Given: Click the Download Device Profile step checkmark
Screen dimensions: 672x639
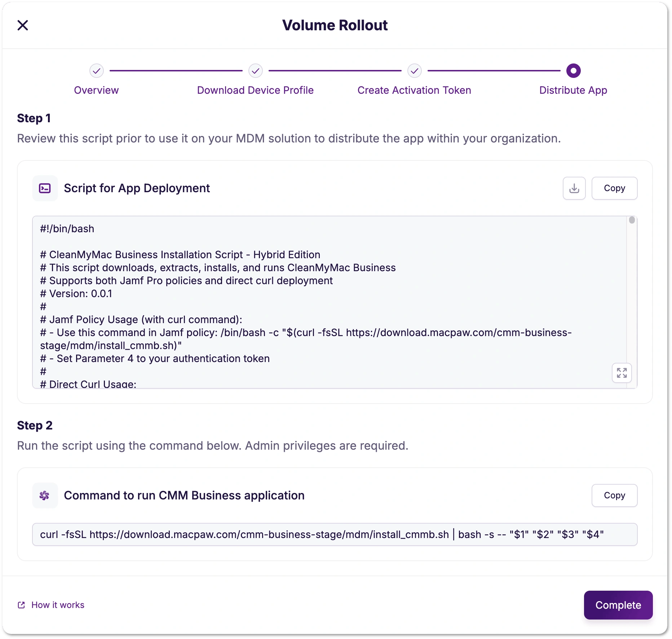Looking at the screenshot, I should click(256, 71).
